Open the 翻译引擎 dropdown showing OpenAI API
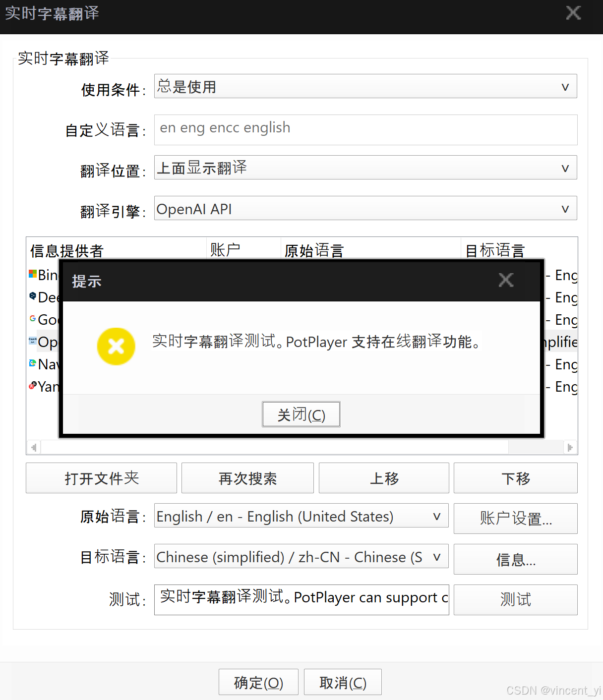 (365, 208)
